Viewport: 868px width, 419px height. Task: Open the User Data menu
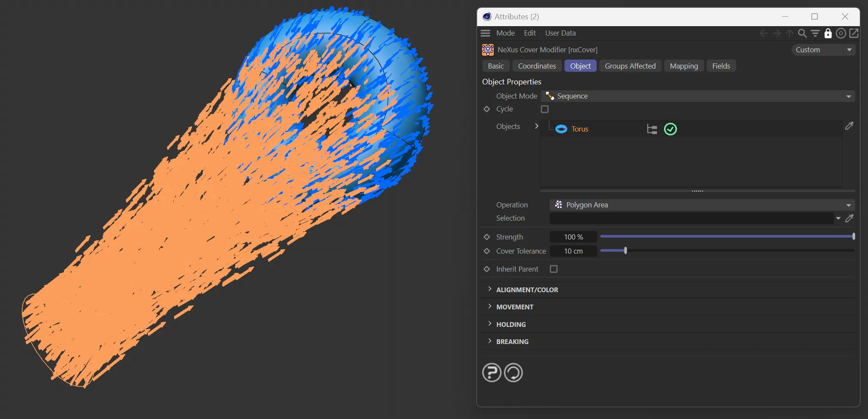(x=560, y=33)
